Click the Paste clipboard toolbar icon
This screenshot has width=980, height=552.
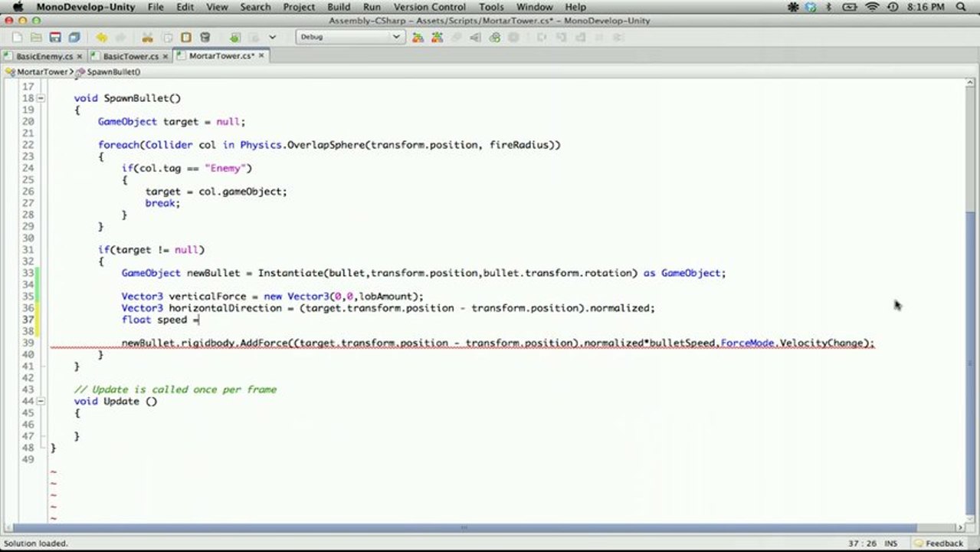point(185,37)
